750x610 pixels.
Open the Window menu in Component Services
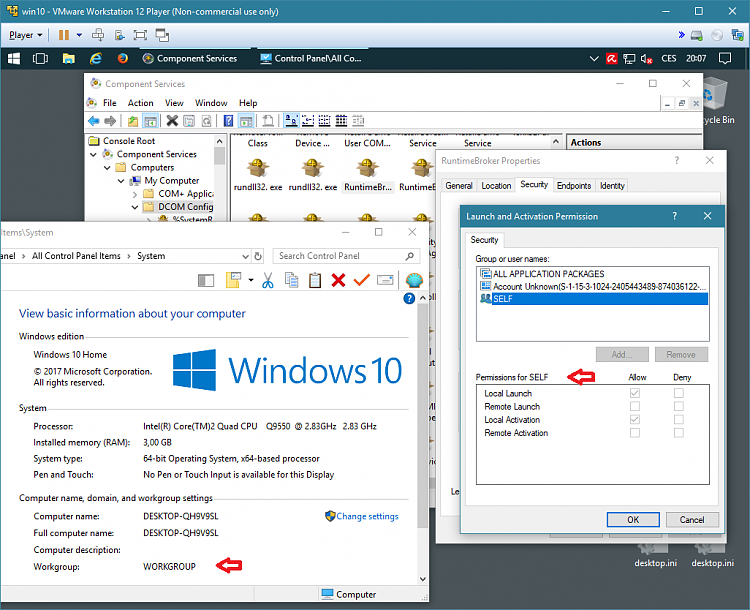click(211, 103)
